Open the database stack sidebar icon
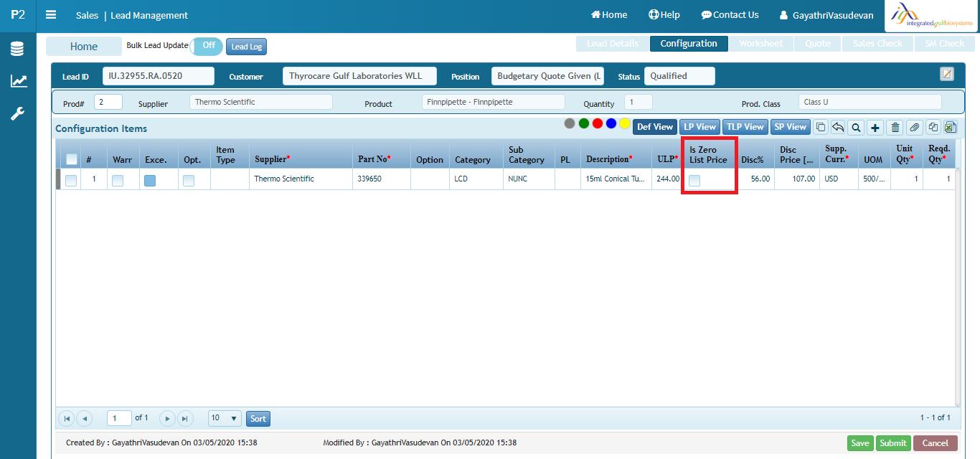 (x=18, y=49)
